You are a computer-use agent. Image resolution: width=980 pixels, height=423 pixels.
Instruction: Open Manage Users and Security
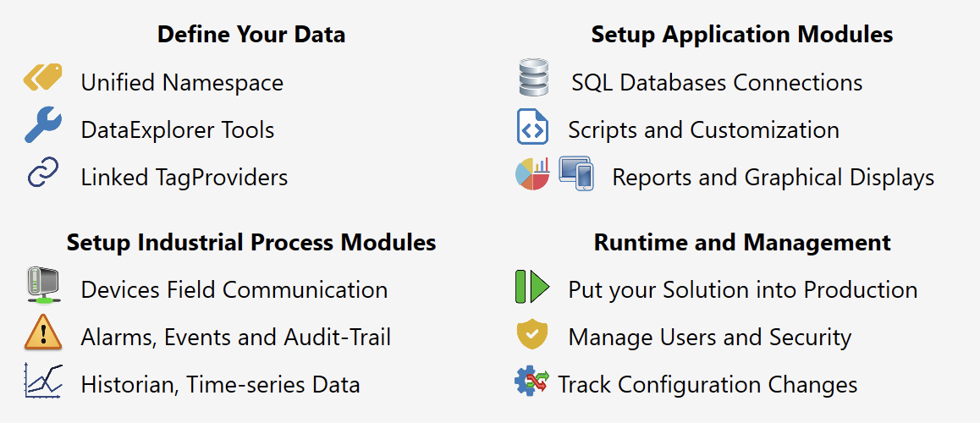pos(709,338)
